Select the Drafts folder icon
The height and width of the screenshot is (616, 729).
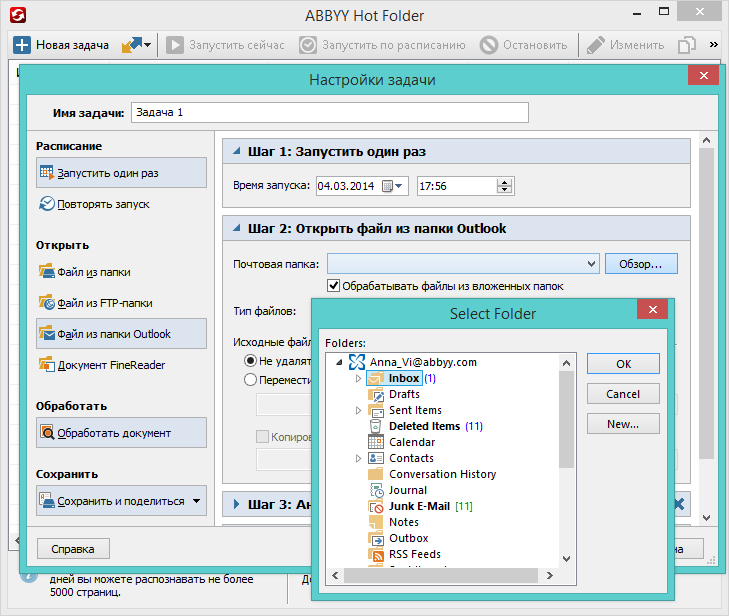[x=376, y=394]
